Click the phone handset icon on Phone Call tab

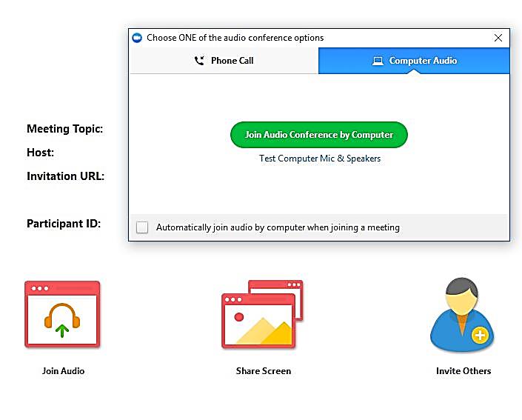coord(199,61)
